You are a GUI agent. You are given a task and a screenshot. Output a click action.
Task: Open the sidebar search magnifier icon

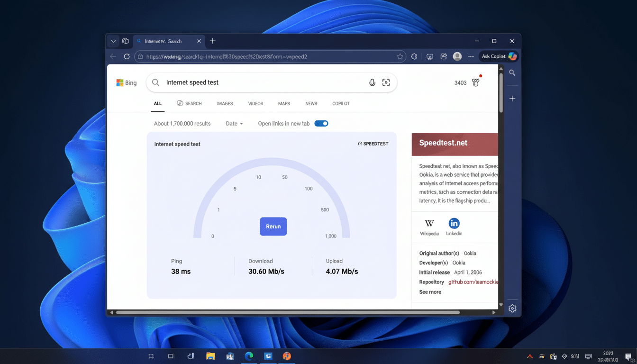(x=512, y=73)
